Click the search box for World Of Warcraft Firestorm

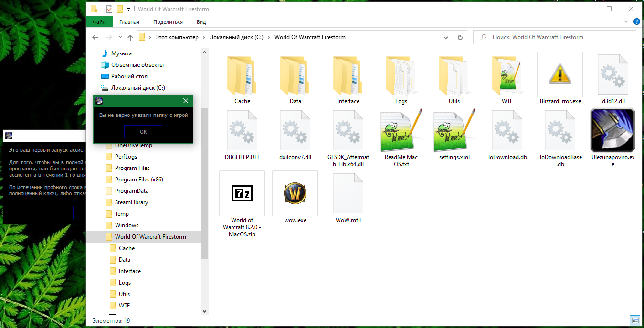[x=559, y=37]
